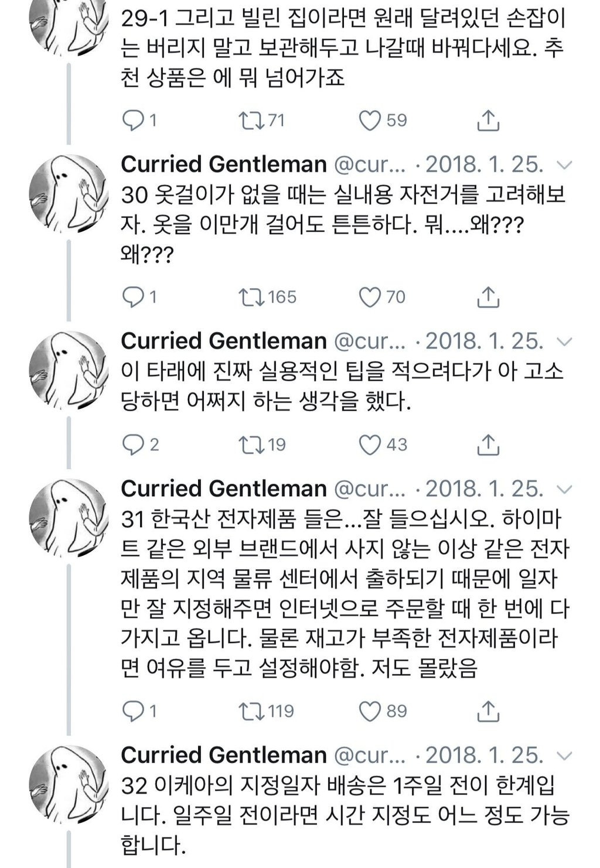Reply to the tweet numbered 30
Viewport: 600px width, 868px height.
click(133, 298)
